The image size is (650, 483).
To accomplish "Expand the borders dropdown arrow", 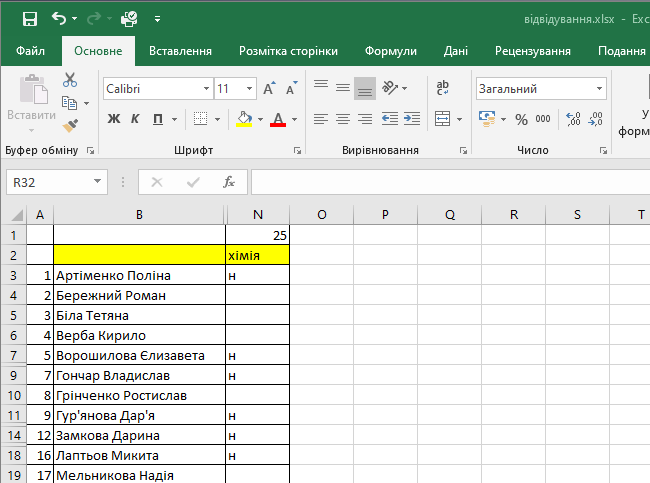I will coord(218,119).
